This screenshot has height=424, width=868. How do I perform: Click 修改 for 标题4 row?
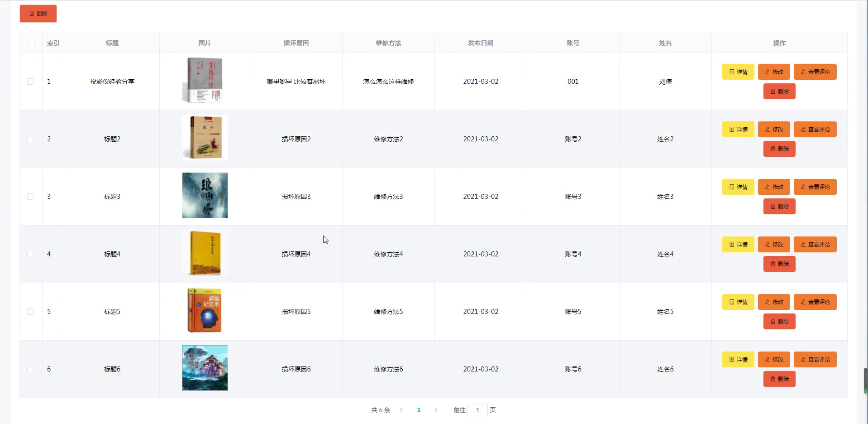pyautogui.click(x=774, y=245)
